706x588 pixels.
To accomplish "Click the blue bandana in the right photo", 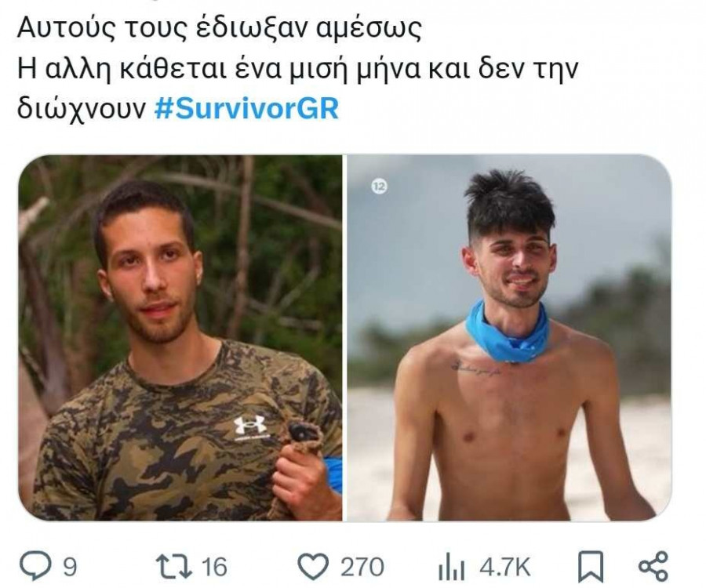I will coord(508,333).
